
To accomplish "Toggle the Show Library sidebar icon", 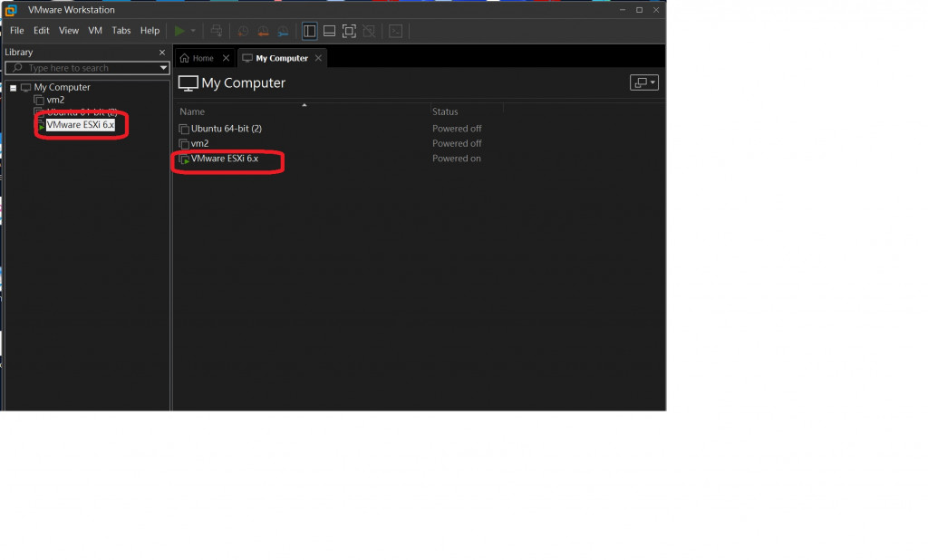I will coord(310,31).
